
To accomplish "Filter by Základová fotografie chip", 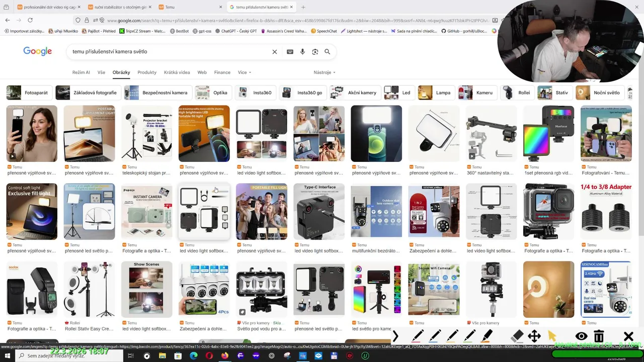I will click(x=88, y=93).
